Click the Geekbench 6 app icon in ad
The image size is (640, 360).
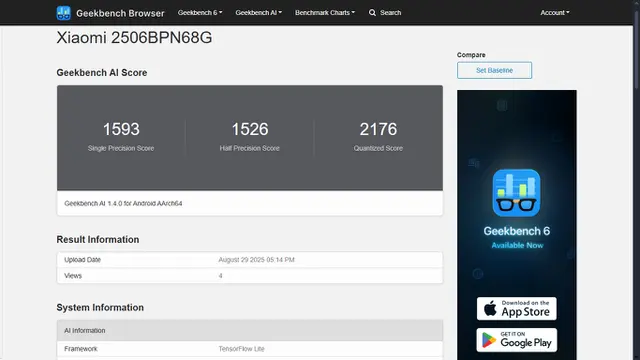click(x=516, y=193)
